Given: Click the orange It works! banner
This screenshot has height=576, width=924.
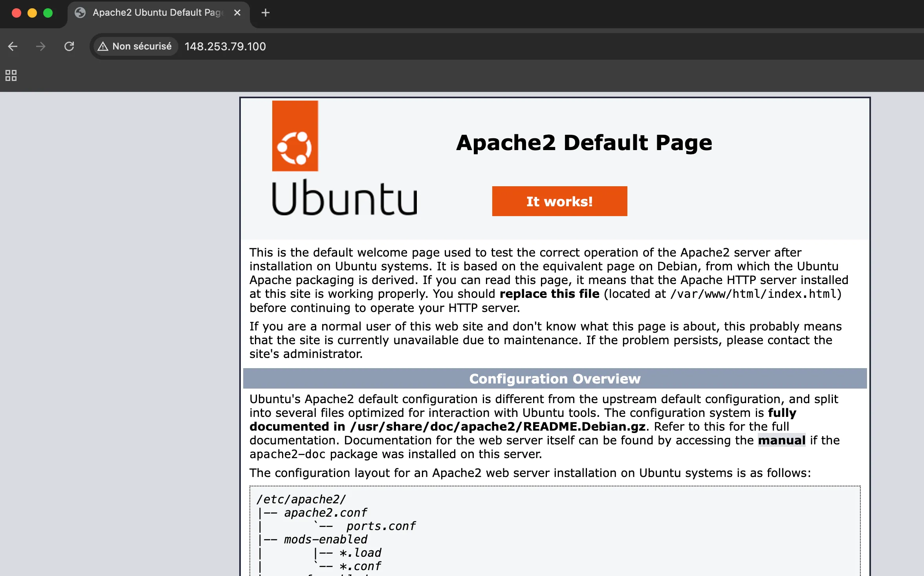Looking at the screenshot, I should 559,201.
